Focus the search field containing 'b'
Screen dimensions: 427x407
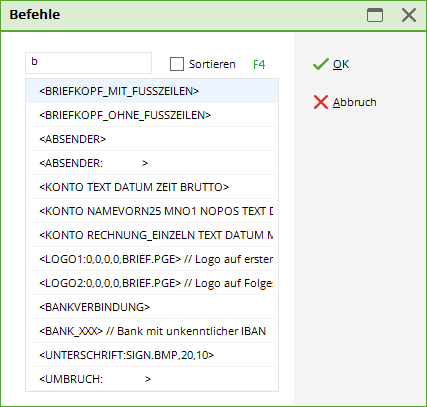[x=88, y=63]
